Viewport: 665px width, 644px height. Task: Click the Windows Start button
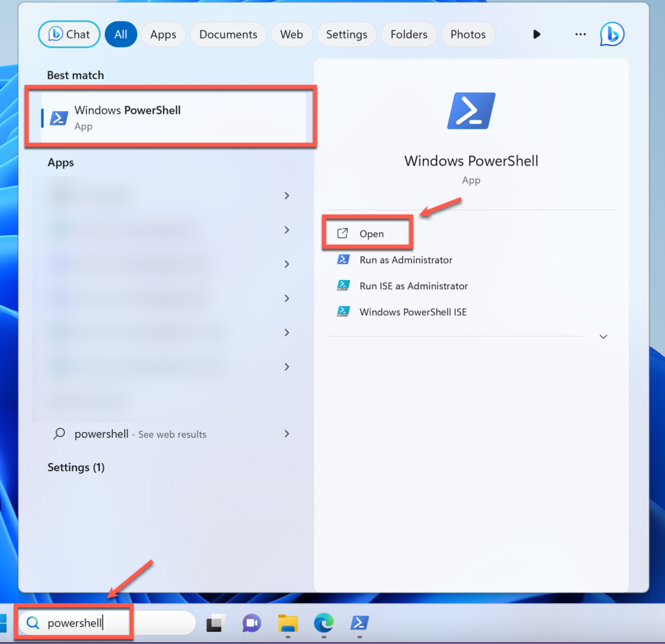(x=3, y=624)
